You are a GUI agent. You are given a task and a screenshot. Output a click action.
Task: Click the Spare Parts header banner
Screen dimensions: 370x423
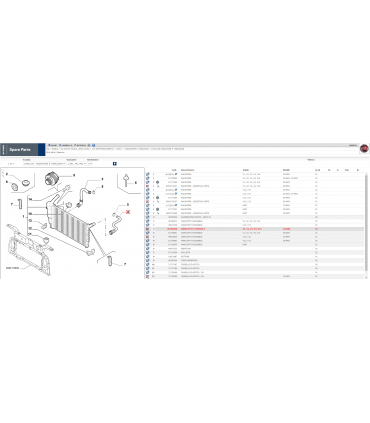pyautogui.click(x=23, y=150)
